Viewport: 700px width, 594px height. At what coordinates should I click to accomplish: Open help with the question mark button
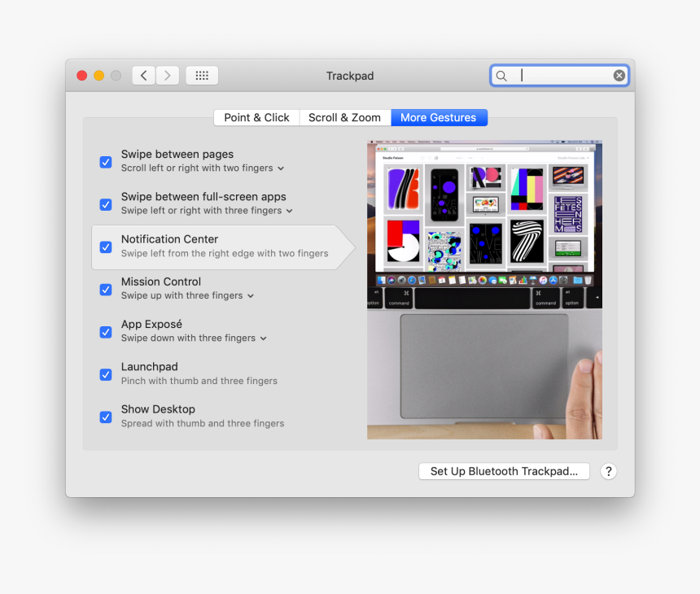click(x=608, y=471)
